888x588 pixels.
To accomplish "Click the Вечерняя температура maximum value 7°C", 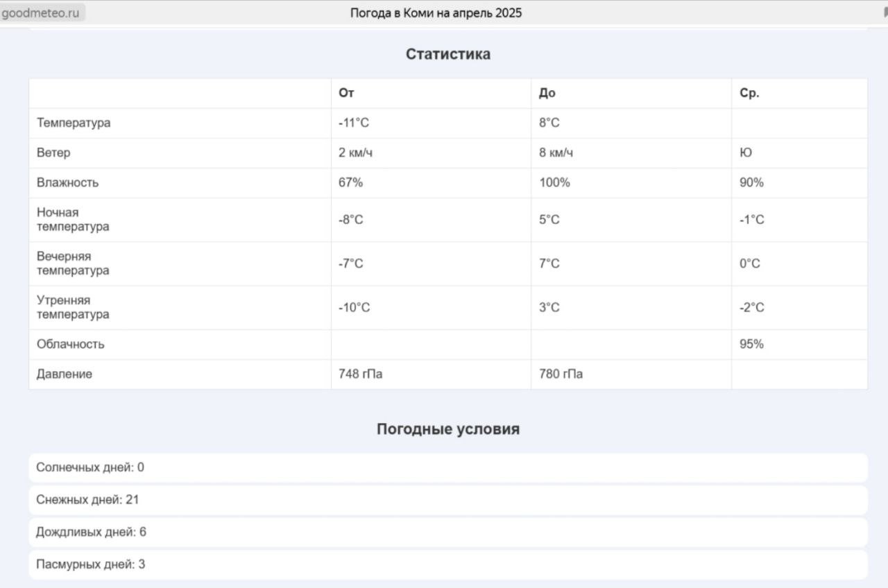I will pos(549,263).
